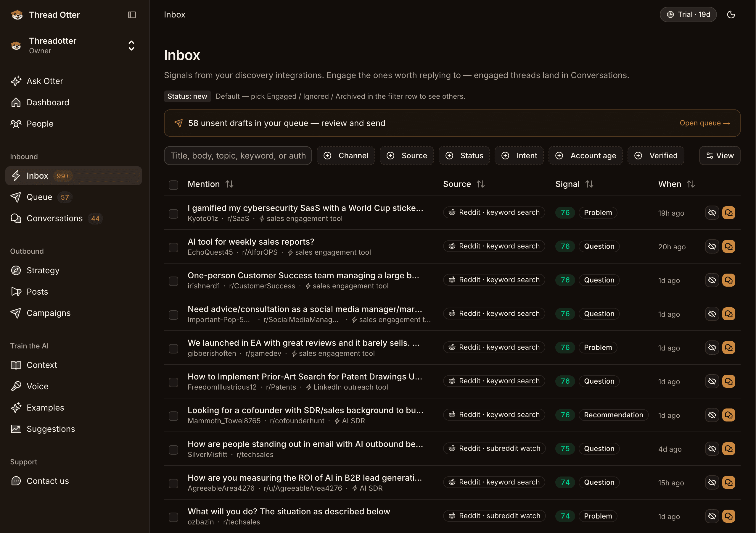The height and width of the screenshot is (533, 756).
Task: Ignore the SilverMisfitt techsales mention
Action: (712, 449)
